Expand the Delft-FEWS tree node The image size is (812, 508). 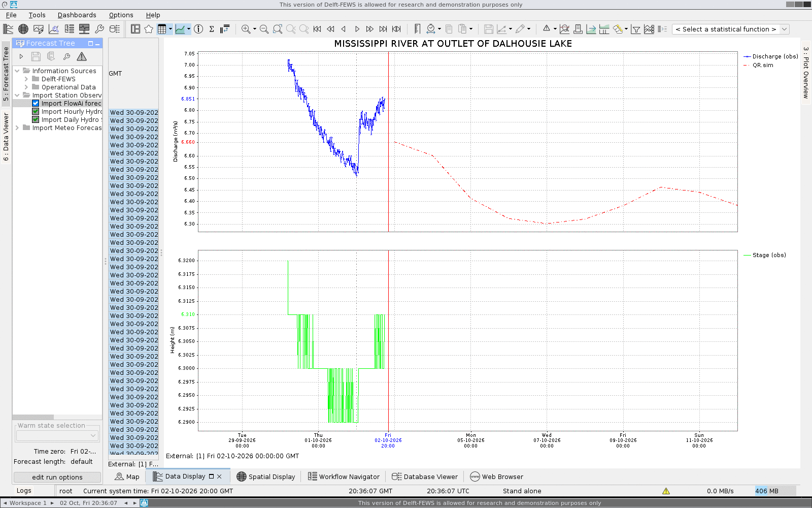26,79
